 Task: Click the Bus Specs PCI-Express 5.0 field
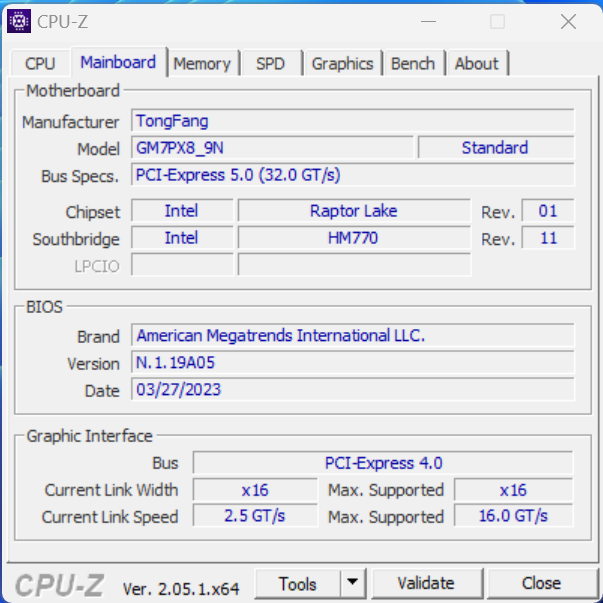[353, 175]
